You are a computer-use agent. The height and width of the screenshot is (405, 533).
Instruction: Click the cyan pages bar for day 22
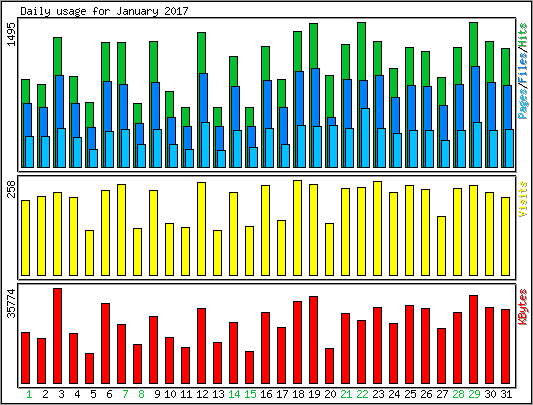click(365, 138)
